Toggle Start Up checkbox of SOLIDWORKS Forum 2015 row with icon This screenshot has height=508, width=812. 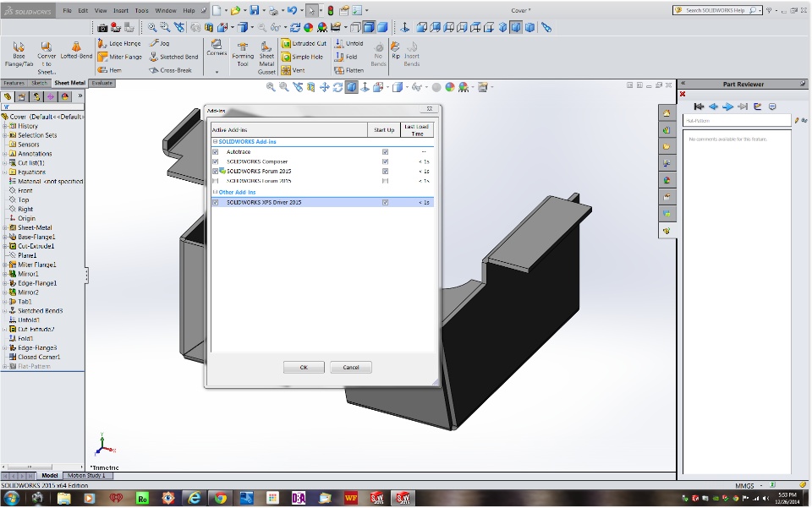[x=385, y=172]
